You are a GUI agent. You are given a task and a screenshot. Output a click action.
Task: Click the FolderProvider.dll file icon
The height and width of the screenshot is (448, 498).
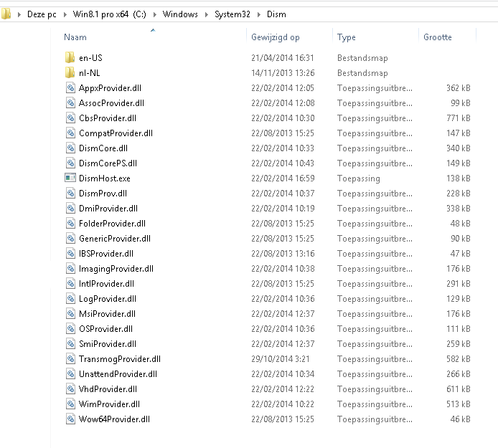[x=70, y=224]
